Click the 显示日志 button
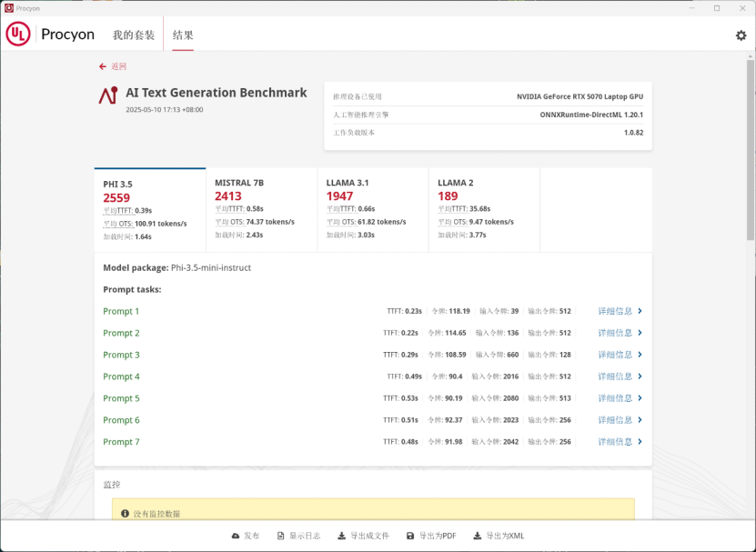The image size is (756, 552). click(x=298, y=536)
